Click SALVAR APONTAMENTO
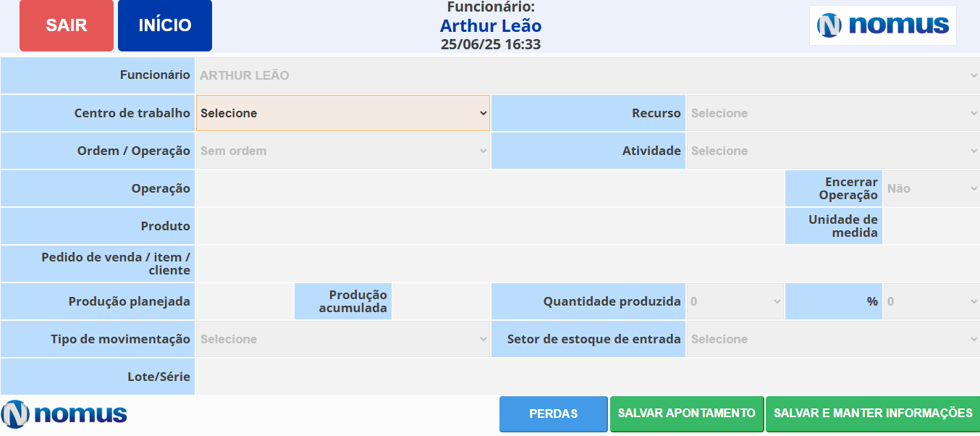The image size is (980, 436). point(686,413)
